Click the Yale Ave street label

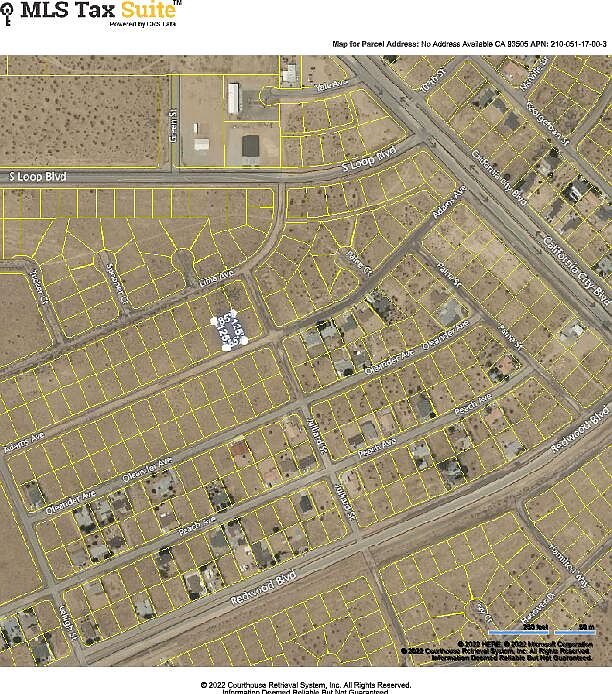pyautogui.click(x=333, y=86)
